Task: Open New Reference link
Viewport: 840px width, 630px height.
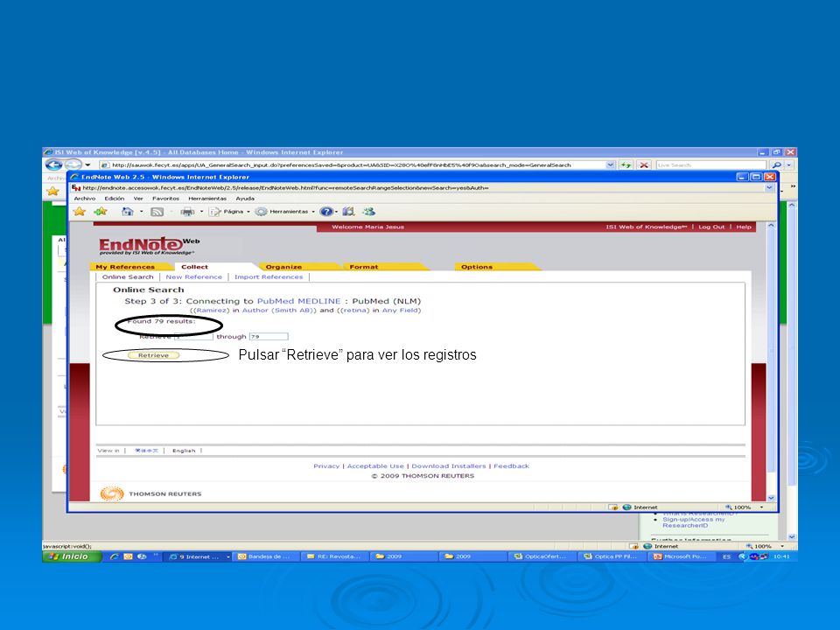Action: (194, 277)
